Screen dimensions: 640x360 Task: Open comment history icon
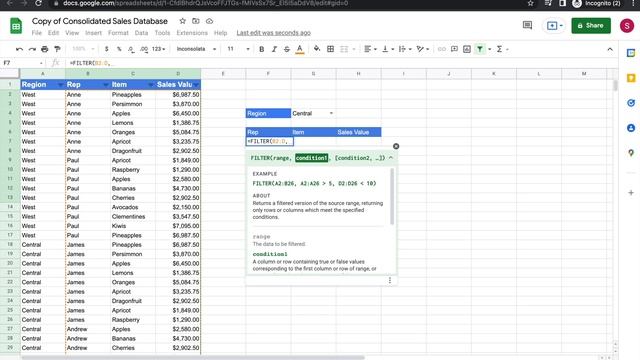pyautogui.click(x=527, y=25)
